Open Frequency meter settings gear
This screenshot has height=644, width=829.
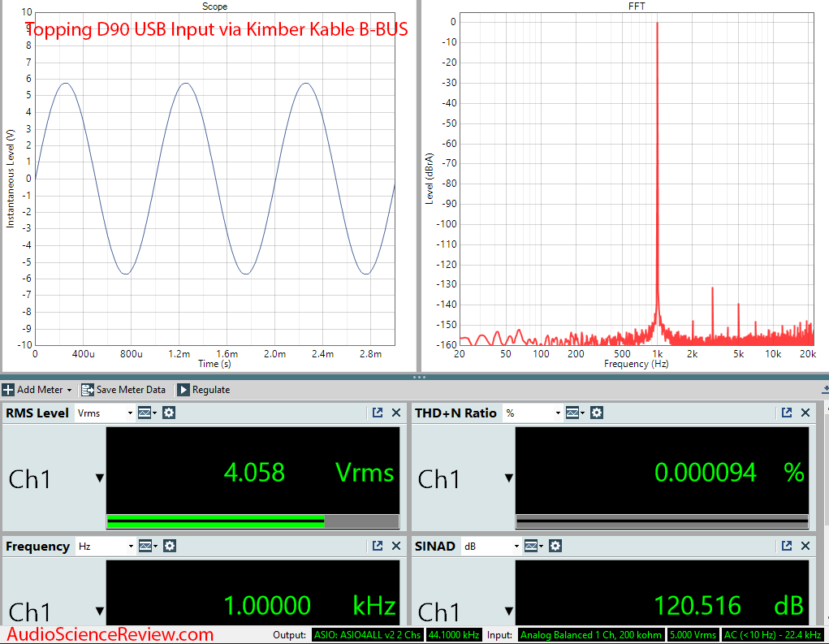click(x=169, y=547)
